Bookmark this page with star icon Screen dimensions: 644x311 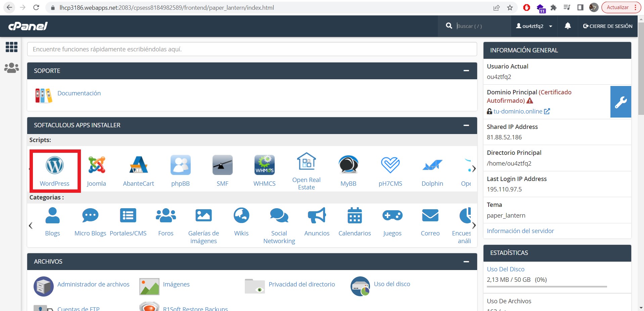(x=510, y=7)
